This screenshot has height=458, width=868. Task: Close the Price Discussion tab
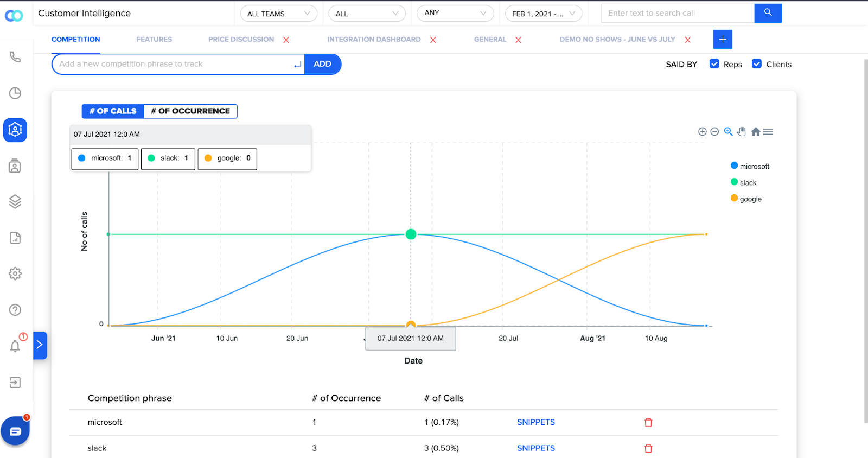point(286,40)
